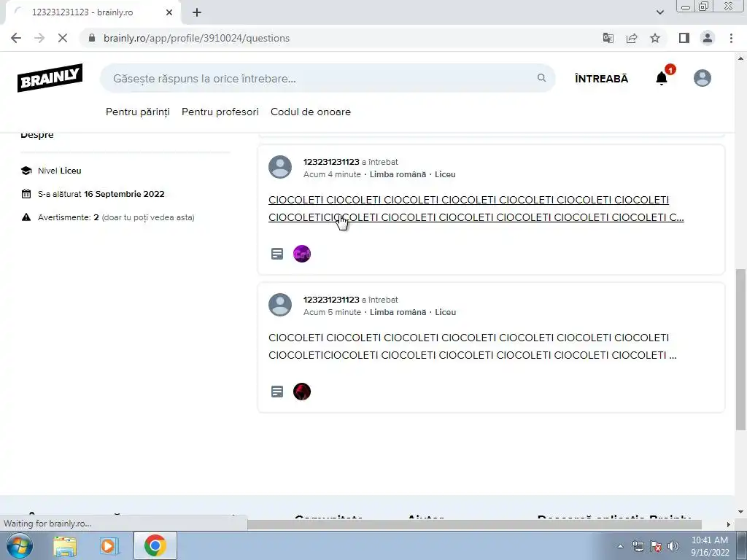Click the search magnifier icon
The height and width of the screenshot is (560, 747).
pos(542,77)
